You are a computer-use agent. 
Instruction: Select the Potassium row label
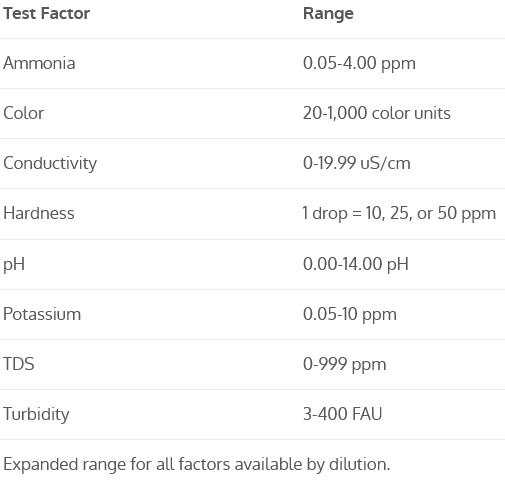pos(42,314)
